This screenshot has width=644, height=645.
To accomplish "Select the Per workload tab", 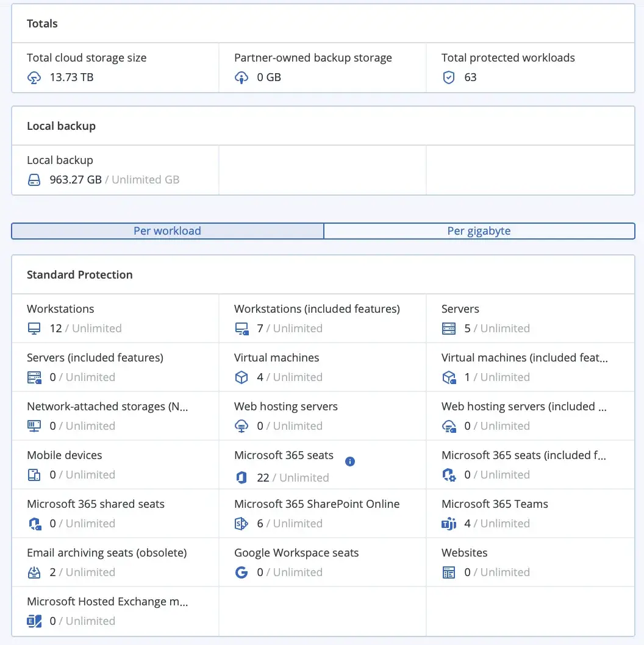I will [167, 231].
